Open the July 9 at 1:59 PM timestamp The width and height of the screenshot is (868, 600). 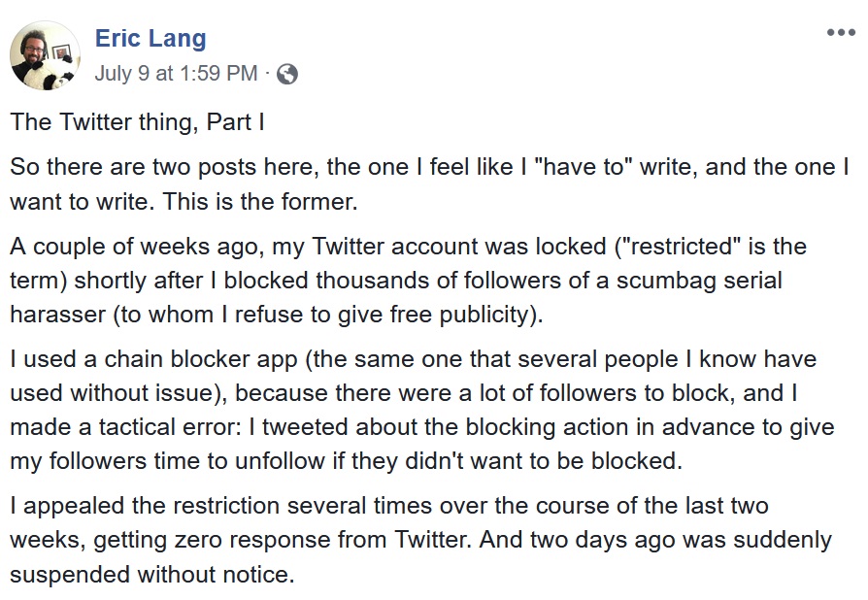pos(176,73)
